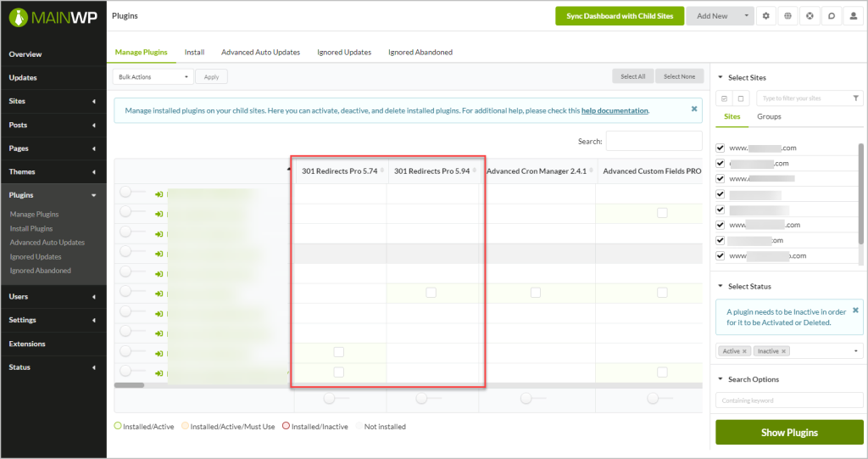Toggle the switch below 301 Redirects Pro 5.94 column
868x459 pixels.
tap(428, 399)
